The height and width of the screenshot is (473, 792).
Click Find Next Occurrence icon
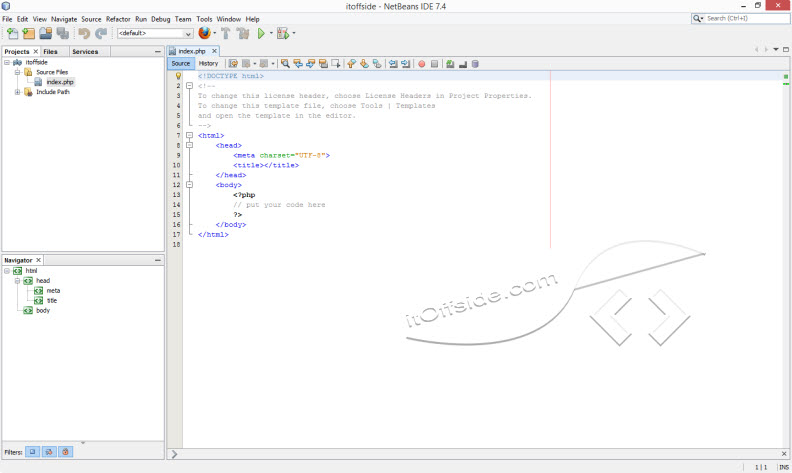point(311,64)
